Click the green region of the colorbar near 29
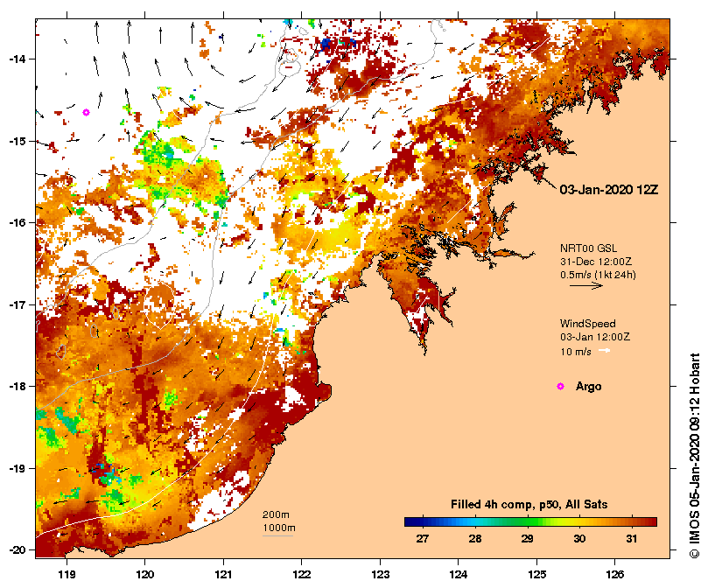This screenshot has width=708, height=588. 528,522
